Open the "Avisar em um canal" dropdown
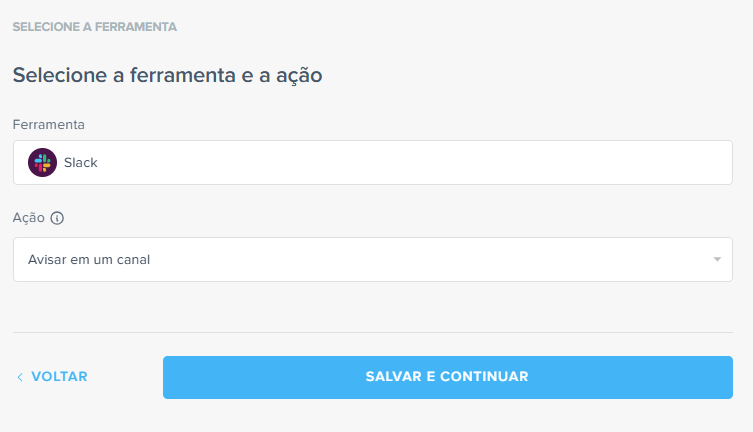The width and height of the screenshot is (753, 432). coord(372,260)
